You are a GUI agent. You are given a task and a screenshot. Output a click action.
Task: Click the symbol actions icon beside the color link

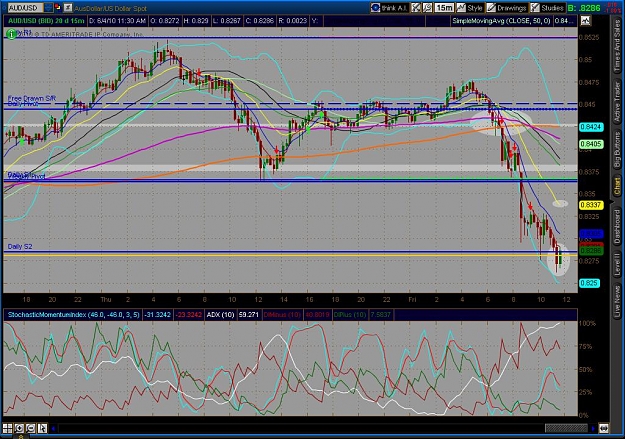click(68, 7)
